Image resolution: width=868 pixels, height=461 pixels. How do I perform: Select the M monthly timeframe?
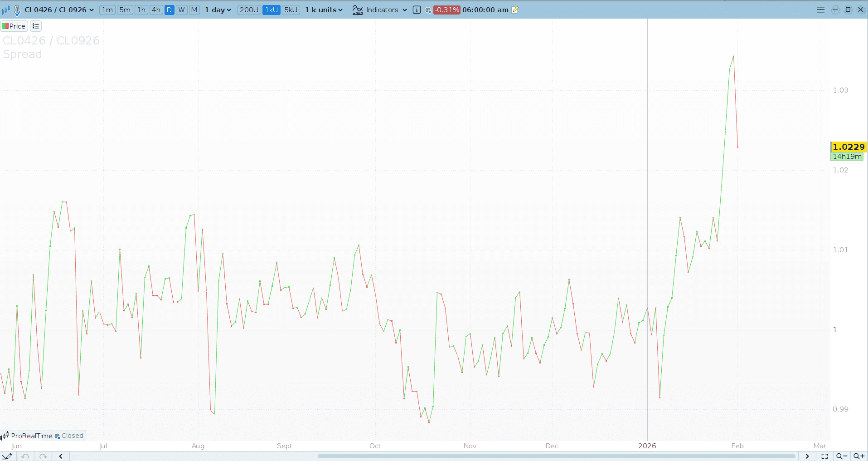pos(194,10)
